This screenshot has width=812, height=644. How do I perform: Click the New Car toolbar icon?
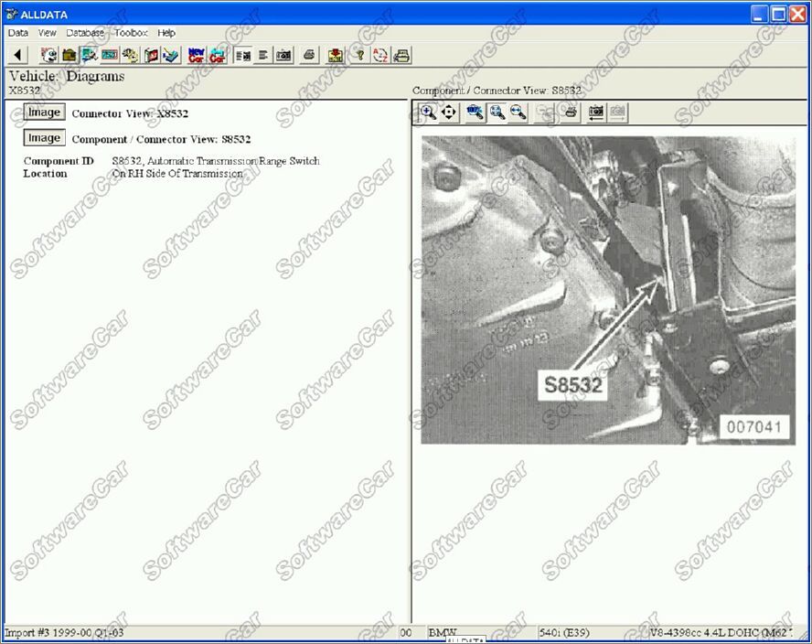196,56
